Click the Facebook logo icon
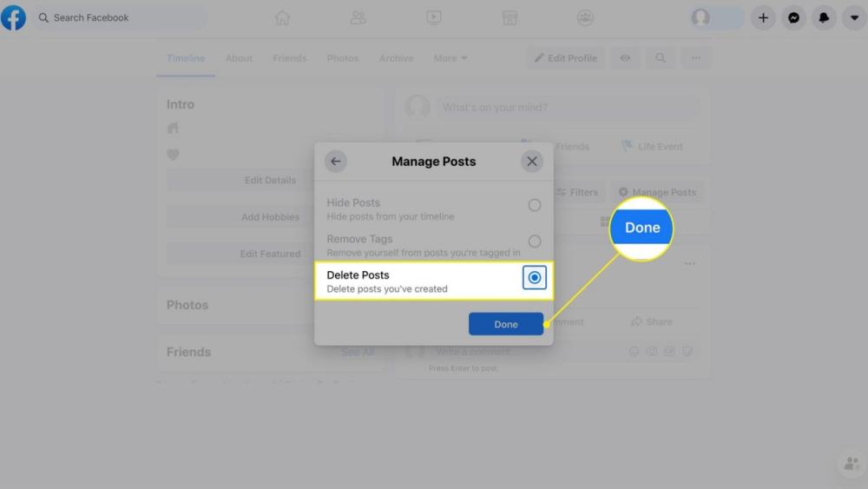868x489 pixels. pyautogui.click(x=13, y=17)
